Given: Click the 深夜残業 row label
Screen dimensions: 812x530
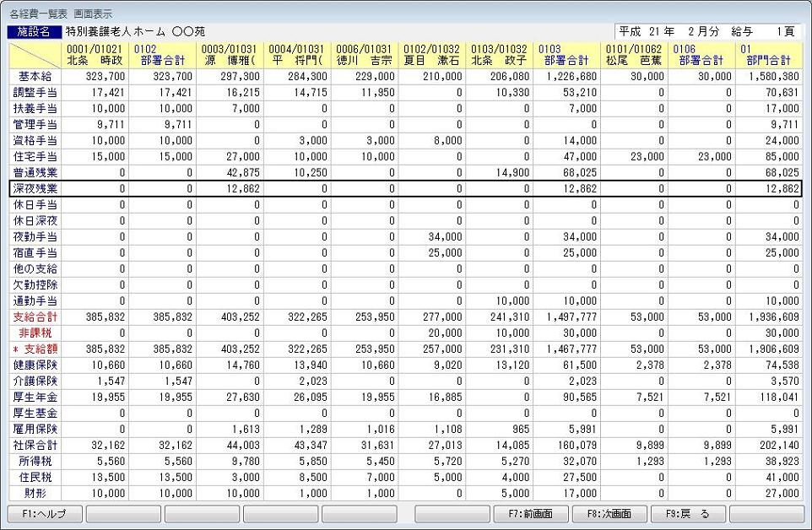Looking at the screenshot, I should click(36, 189).
